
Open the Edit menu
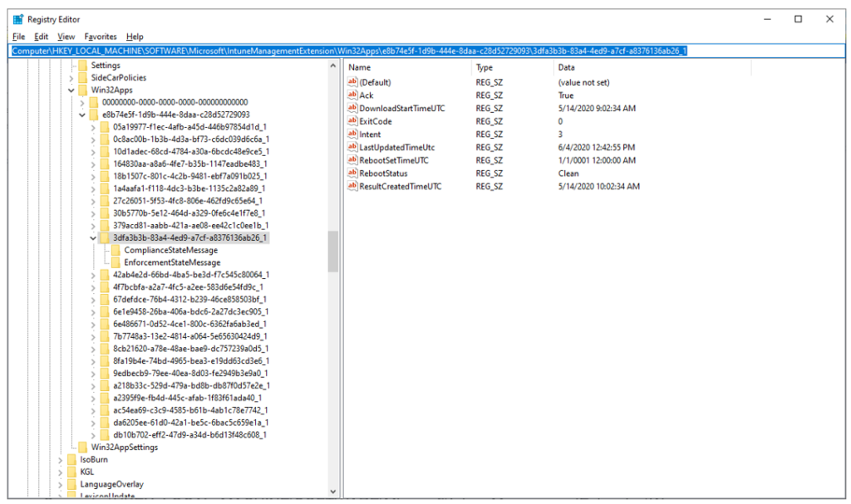(x=42, y=37)
